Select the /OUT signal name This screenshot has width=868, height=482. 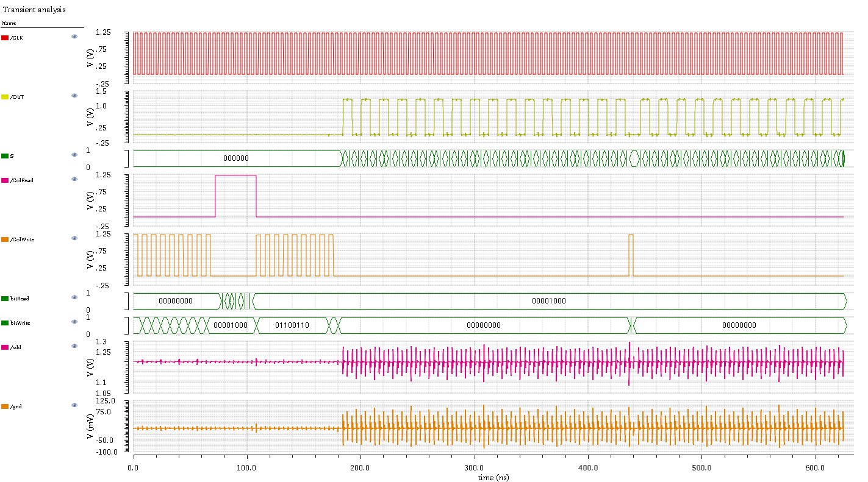(x=18, y=97)
